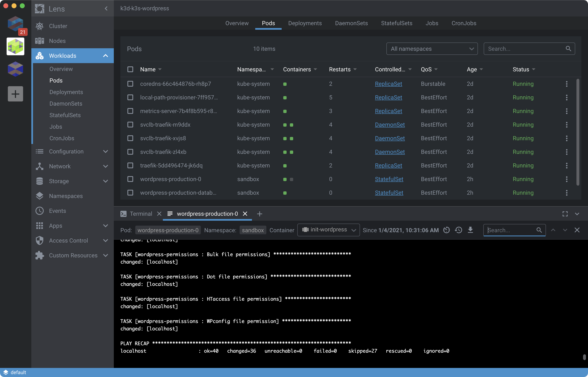588x377 pixels.
Task: Check the metrics-server pod row
Action: tap(131, 111)
